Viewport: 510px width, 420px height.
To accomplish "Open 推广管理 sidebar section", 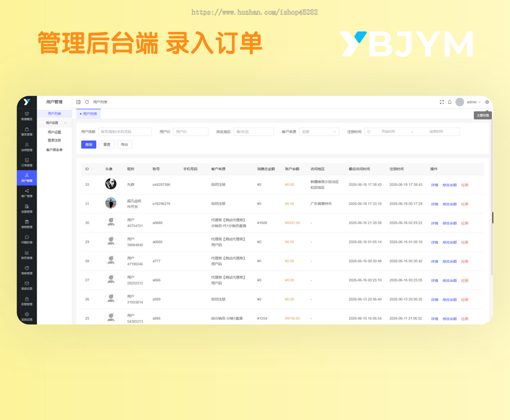I will [x=27, y=193].
